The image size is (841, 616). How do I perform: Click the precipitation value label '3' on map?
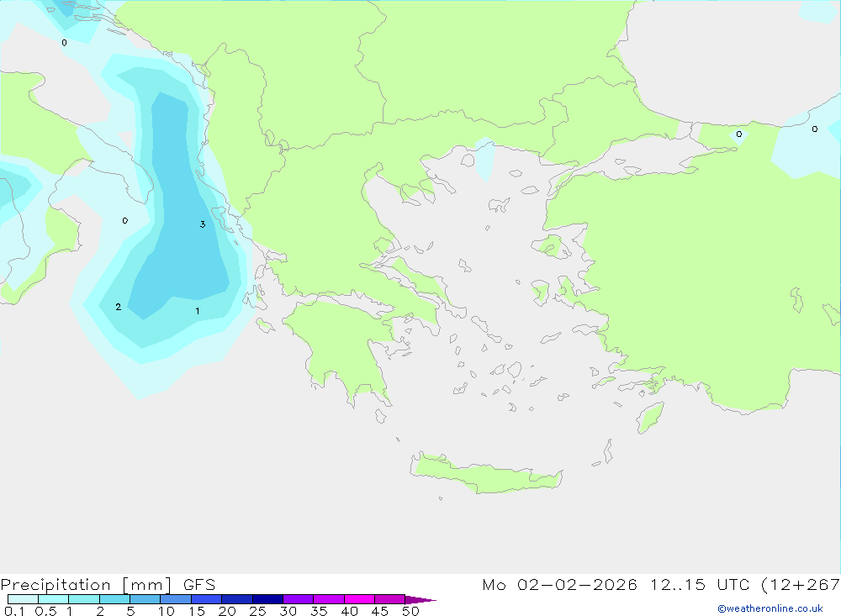click(203, 224)
